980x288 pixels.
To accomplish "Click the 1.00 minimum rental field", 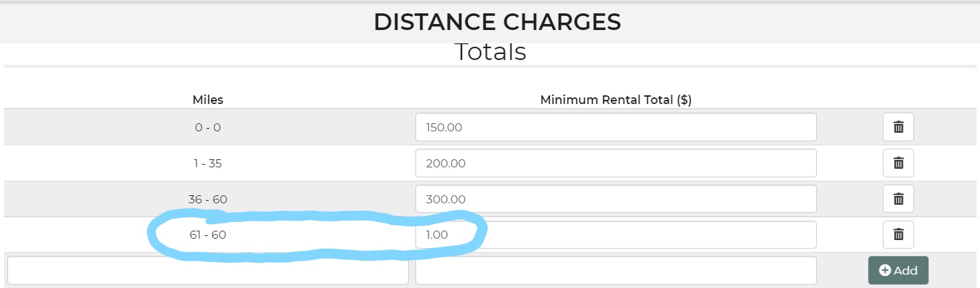I will click(615, 235).
